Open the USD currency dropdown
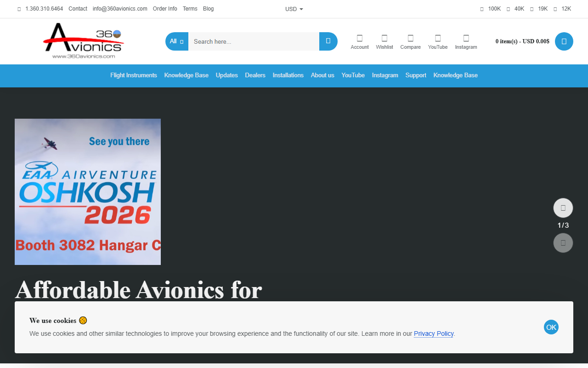The width and height of the screenshot is (588, 368). coord(294,9)
